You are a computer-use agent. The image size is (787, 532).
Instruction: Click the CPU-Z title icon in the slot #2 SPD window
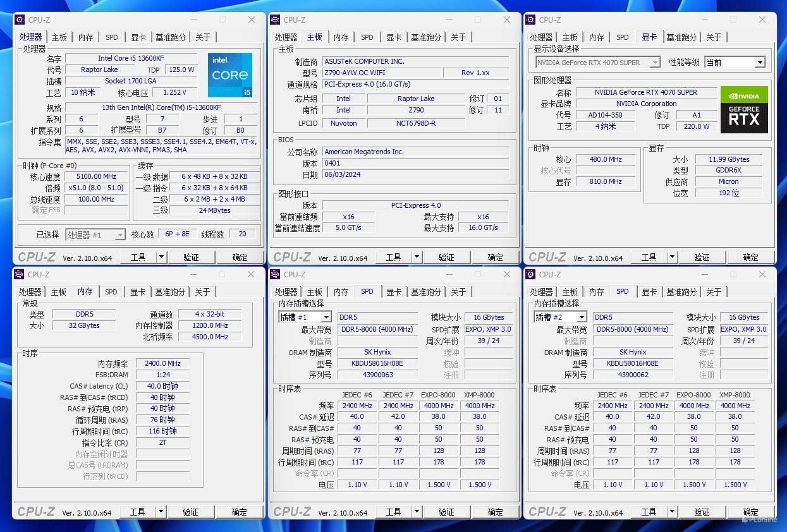pos(530,275)
